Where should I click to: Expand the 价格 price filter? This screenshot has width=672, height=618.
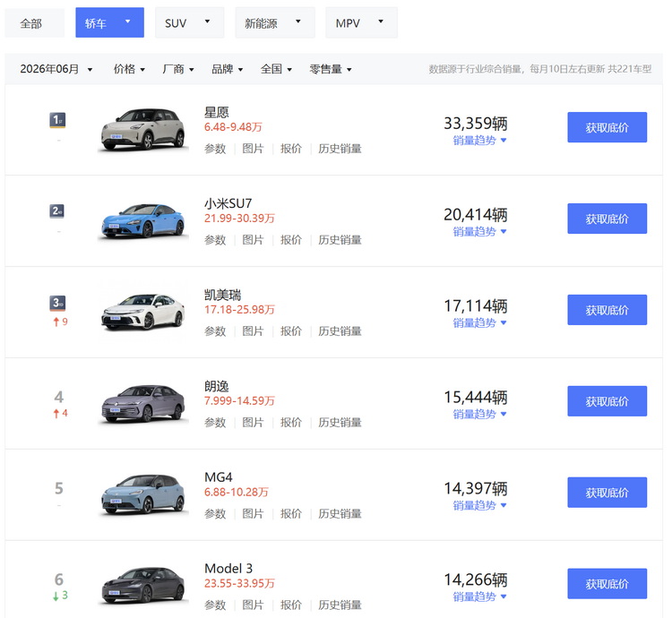(129, 69)
